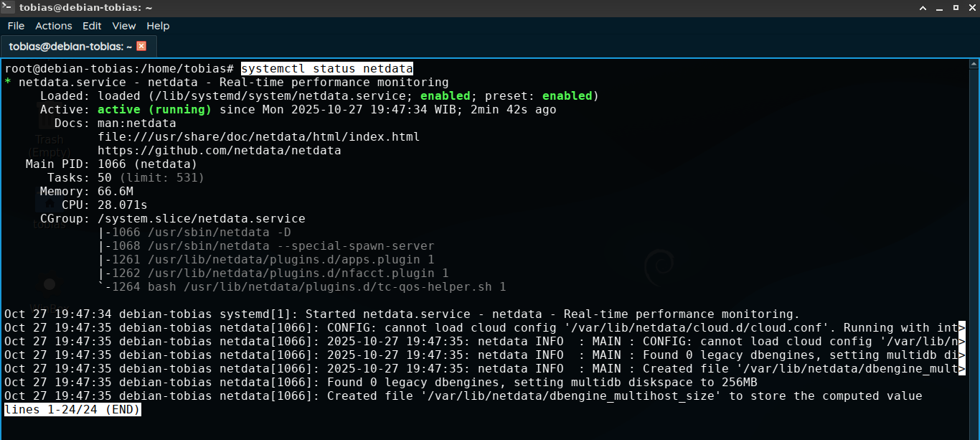The width and height of the screenshot is (980, 440).
Task: Open the terminal window menu icon
Action: (8, 8)
